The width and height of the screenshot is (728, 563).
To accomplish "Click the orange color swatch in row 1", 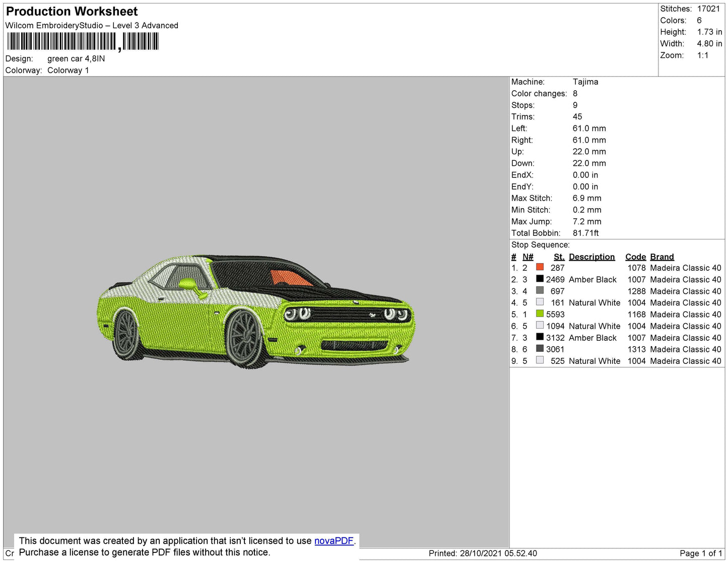I will point(540,267).
